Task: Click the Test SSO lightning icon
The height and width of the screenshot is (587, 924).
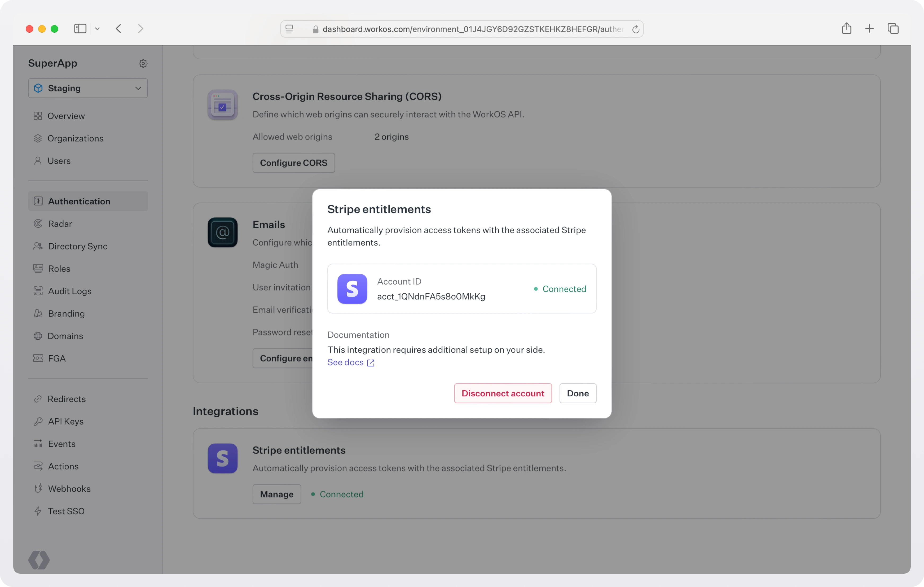Action: coord(38,511)
